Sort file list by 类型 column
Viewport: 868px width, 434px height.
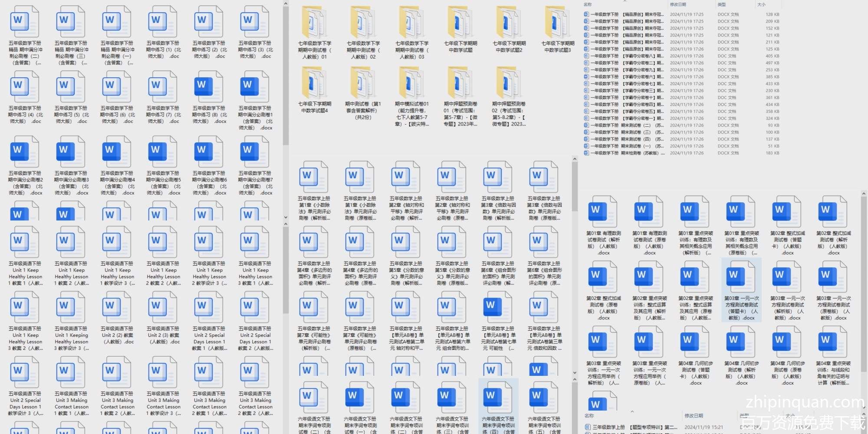tap(721, 4)
